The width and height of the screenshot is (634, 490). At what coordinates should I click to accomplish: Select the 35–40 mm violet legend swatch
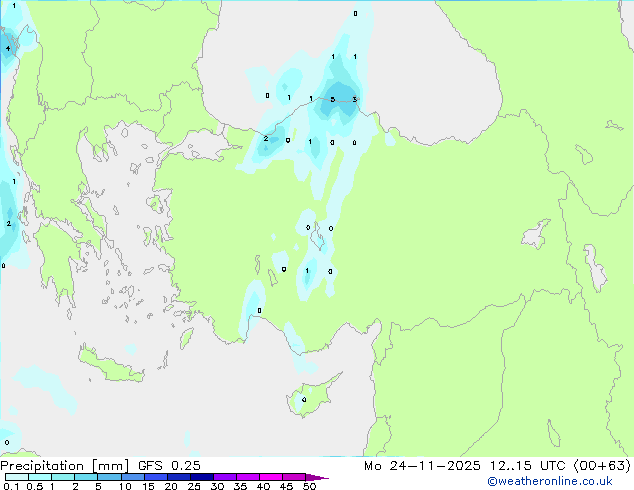(248, 477)
